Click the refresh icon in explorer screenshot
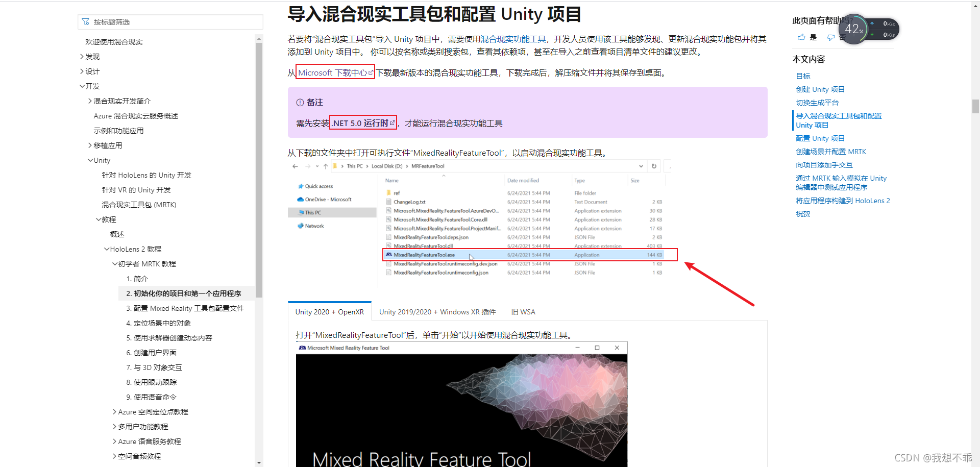 pyautogui.click(x=654, y=166)
